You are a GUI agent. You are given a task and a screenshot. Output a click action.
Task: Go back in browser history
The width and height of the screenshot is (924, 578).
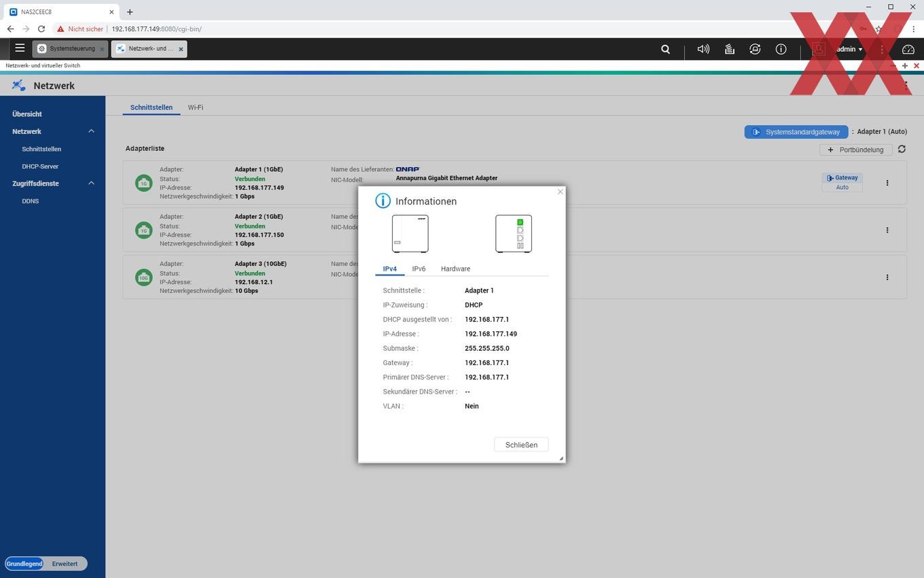tap(10, 29)
